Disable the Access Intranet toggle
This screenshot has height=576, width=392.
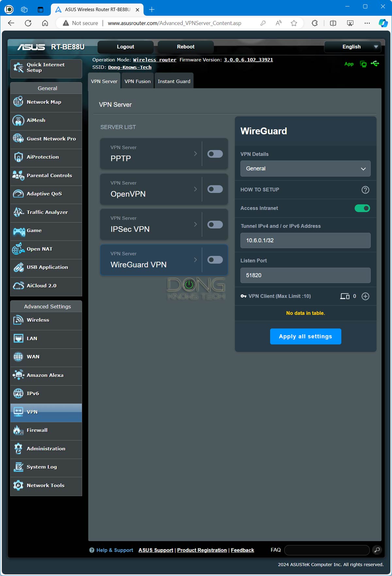(362, 208)
